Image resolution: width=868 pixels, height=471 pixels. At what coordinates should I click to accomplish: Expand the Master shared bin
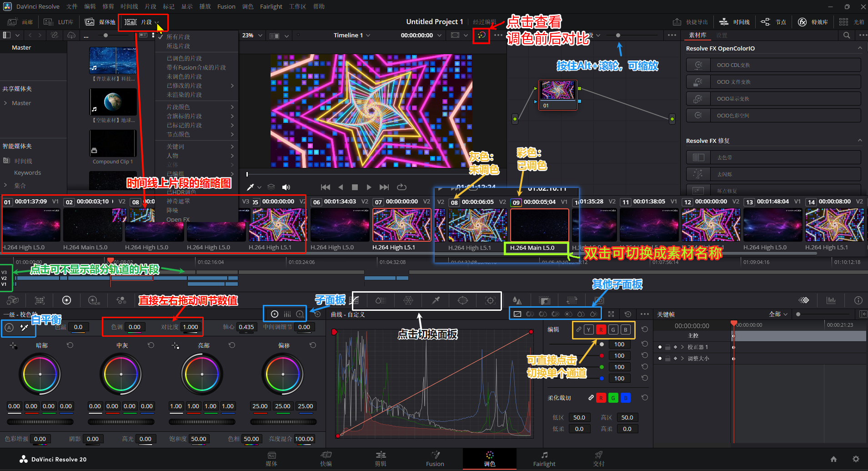pyautogui.click(x=5, y=103)
